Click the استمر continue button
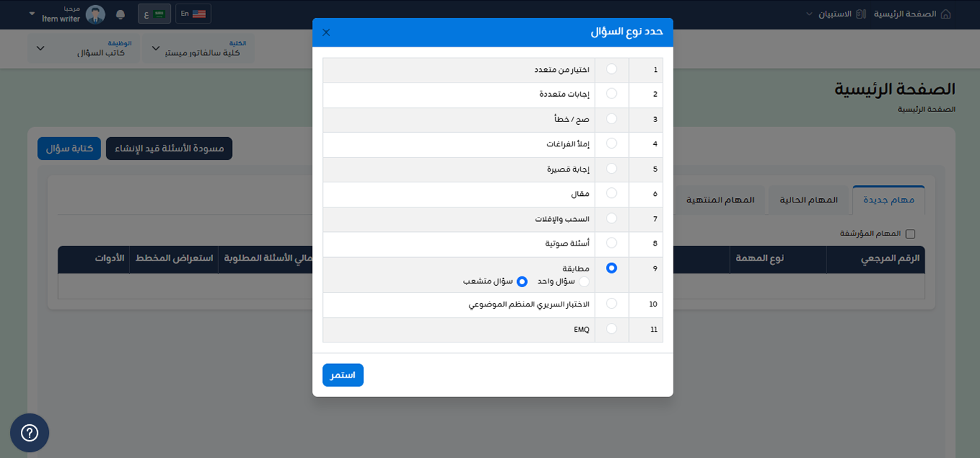Screen dimensions: 980x458 click(343, 375)
